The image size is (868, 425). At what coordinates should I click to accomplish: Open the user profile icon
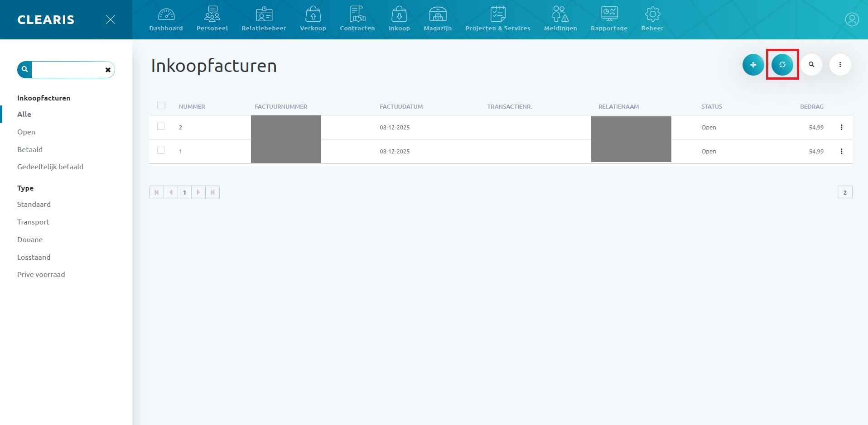pos(852,19)
